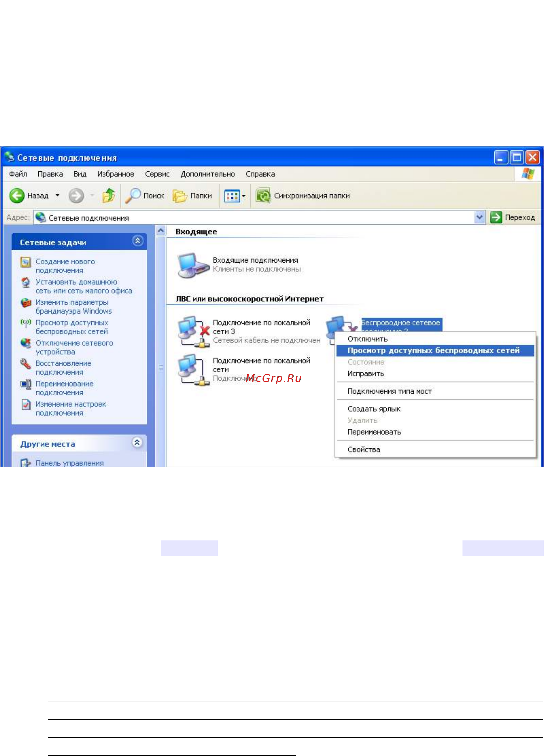Click the repair connection wrench icon
Viewport: 544px width, 756px height.
pyautogui.click(x=26, y=364)
